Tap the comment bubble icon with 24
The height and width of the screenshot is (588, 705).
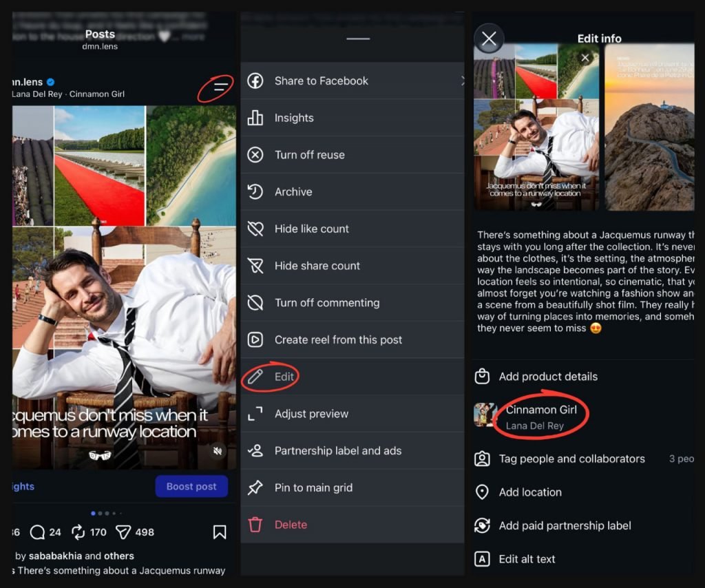[37, 532]
